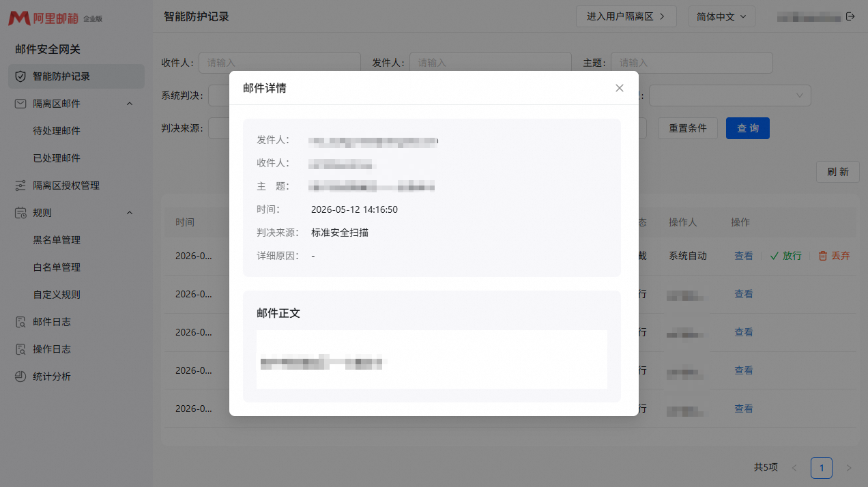Click the blue 查询 button
Image resolution: width=868 pixels, height=487 pixels.
[x=748, y=128]
